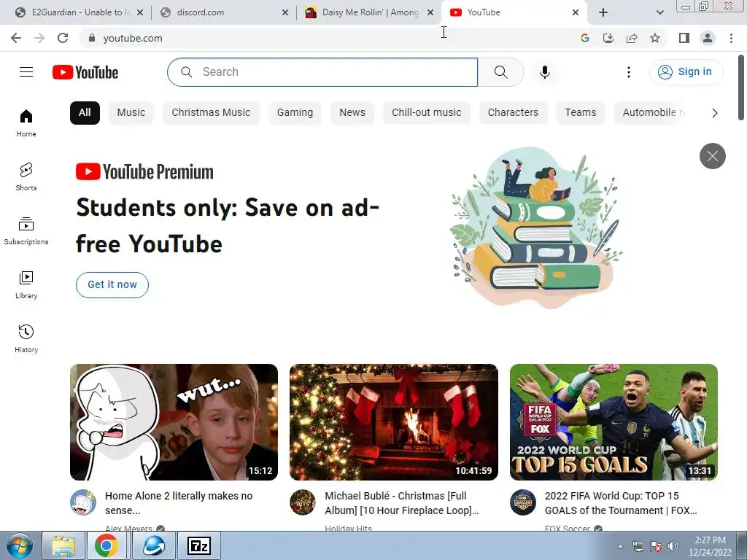Image resolution: width=747 pixels, height=560 pixels.
Task: Open 2022 FIFA World Cup TOP 15 title
Action: click(621, 503)
